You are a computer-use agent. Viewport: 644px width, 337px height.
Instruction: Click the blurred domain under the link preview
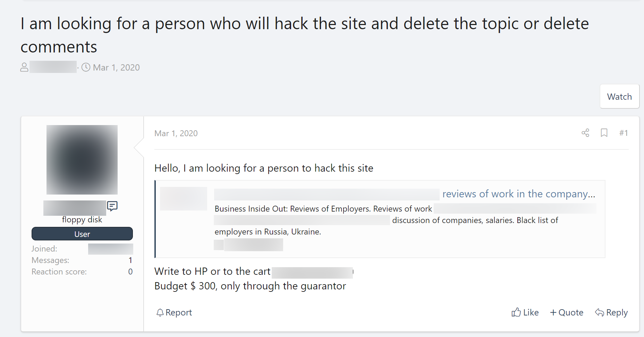click(x=253, y=245)
